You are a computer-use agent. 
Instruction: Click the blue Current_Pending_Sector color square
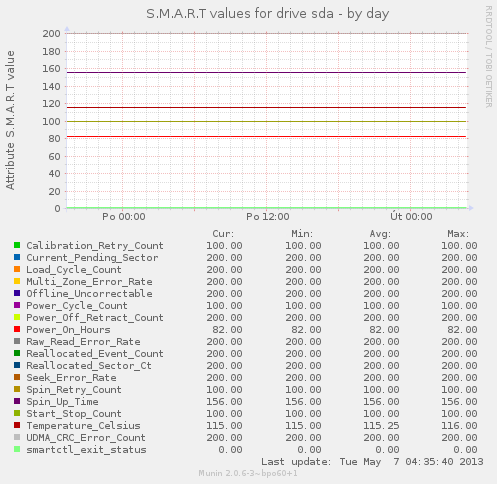point(17,257)
